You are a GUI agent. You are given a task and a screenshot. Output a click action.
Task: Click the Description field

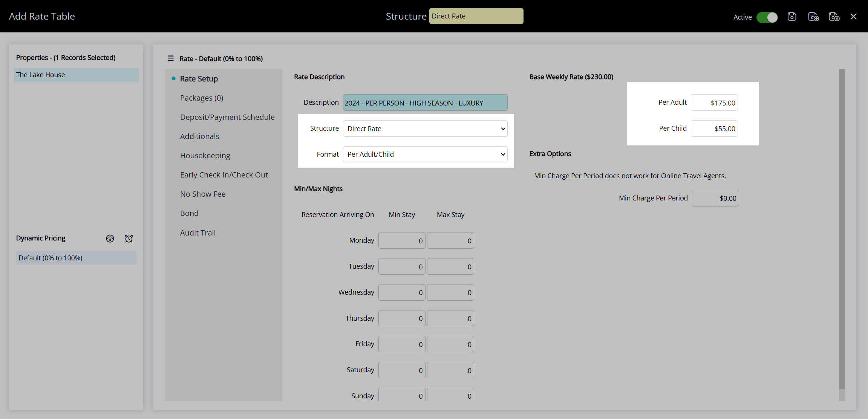coord(425,102)
